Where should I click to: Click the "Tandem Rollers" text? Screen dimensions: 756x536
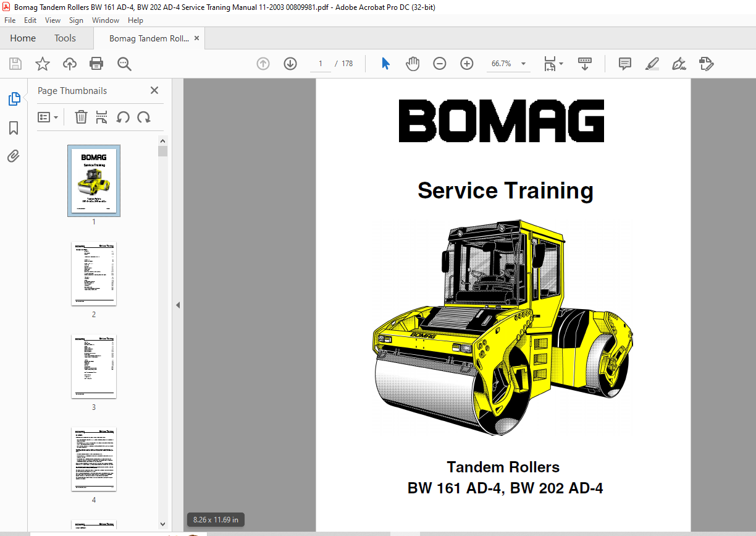[503, 467]
